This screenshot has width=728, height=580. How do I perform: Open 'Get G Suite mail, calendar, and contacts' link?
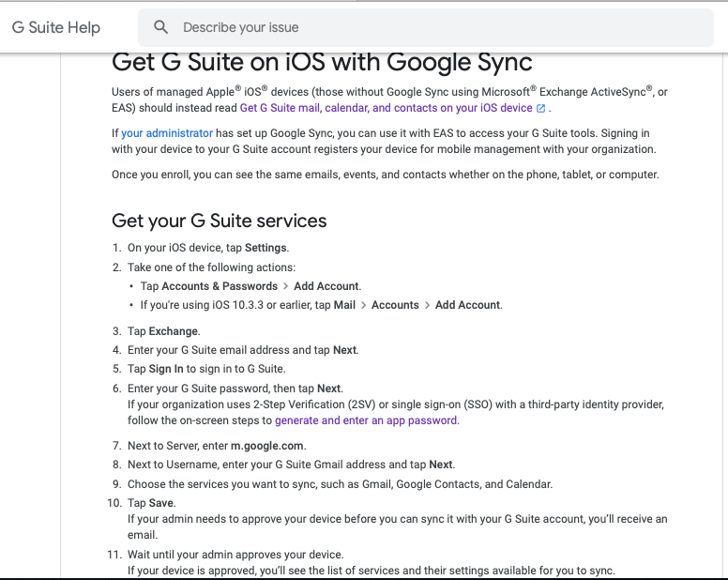[386, 108]
